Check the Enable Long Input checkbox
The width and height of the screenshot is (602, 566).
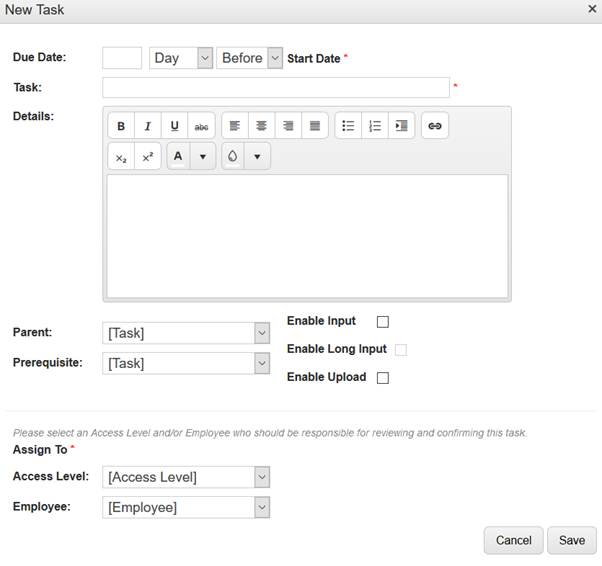pos(401,350)
